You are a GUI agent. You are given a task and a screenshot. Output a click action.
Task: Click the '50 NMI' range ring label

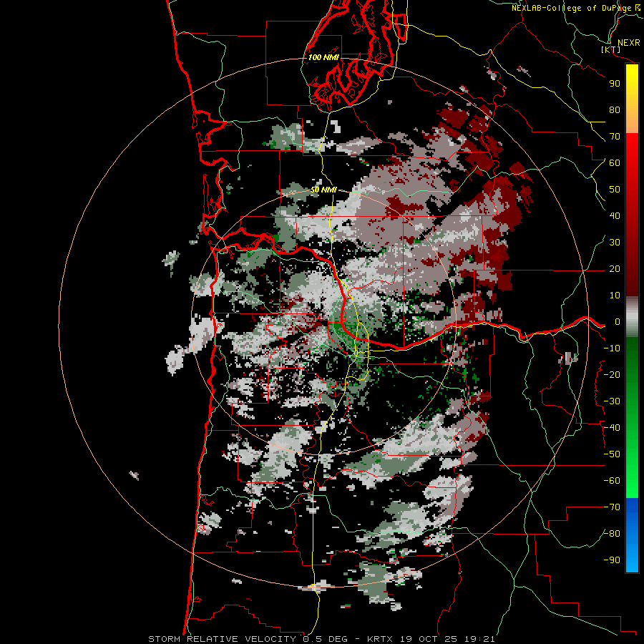coord(323,190)
